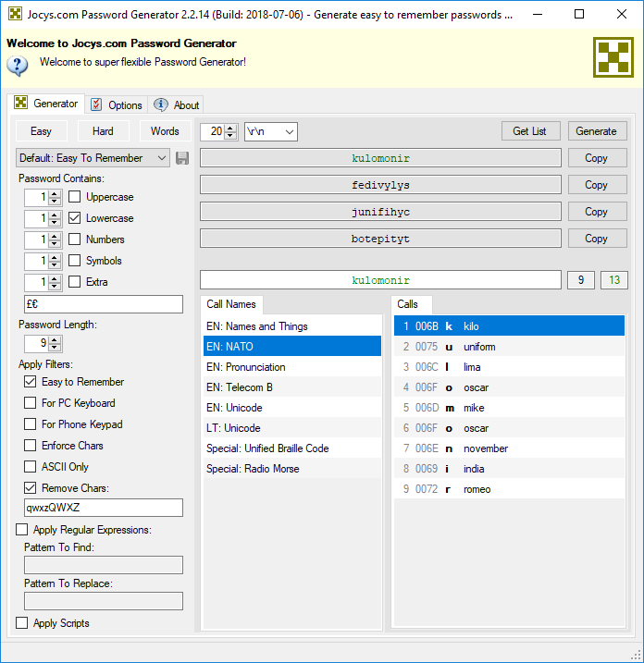Viewport: 644px width, 663px height.
Task: Select Special: Radio Morse
Action: (292, 468)
